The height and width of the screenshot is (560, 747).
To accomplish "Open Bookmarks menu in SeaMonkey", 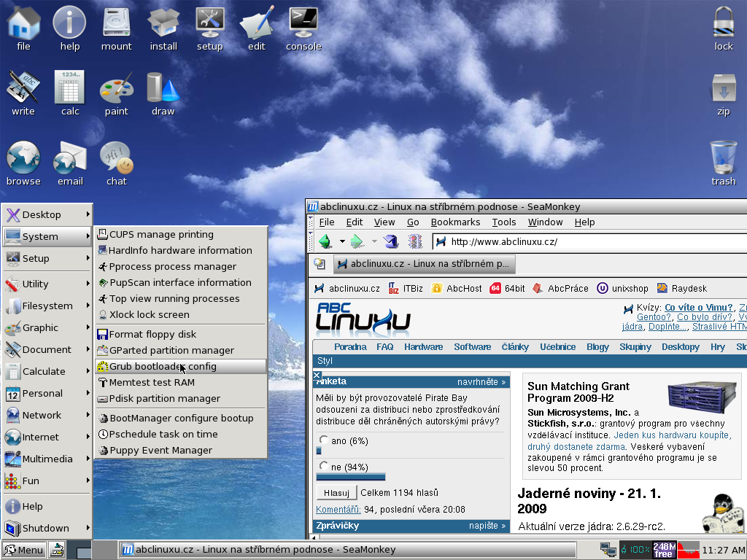I will (x=455, y=222).
